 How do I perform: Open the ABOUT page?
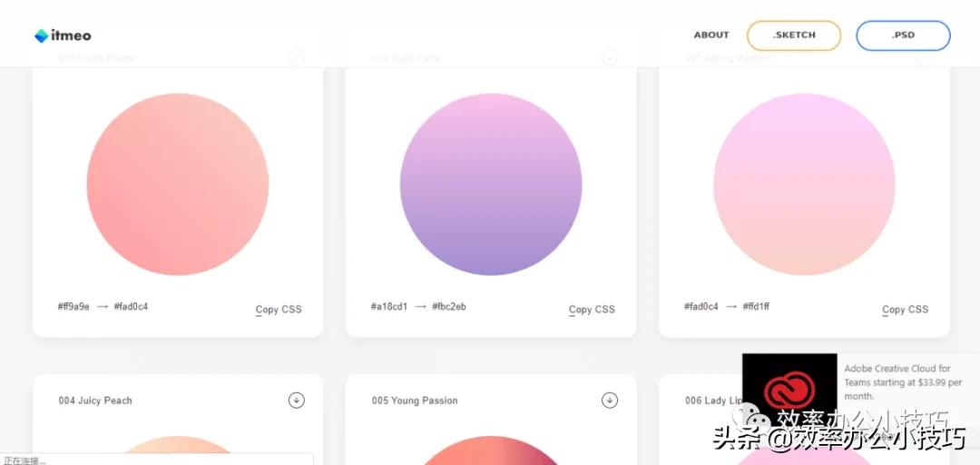(x=711, y=35)
